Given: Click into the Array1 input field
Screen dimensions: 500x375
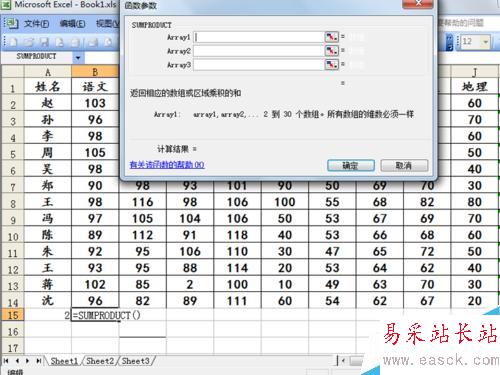Looking at the screenshot, I should click(259, 37).
